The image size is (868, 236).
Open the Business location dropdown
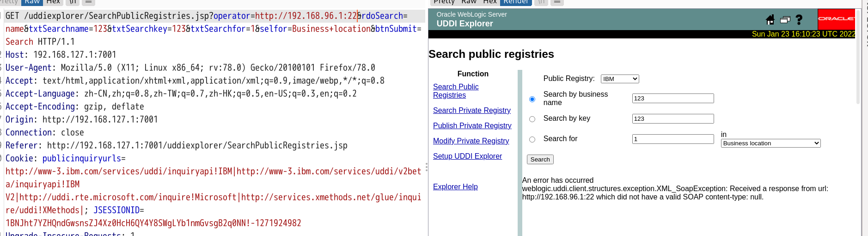tap(771, 143)
